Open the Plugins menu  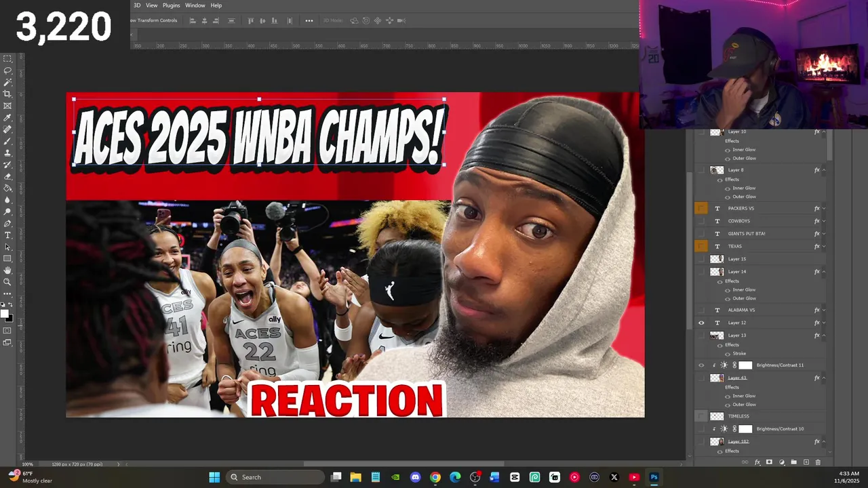[172, 5]
